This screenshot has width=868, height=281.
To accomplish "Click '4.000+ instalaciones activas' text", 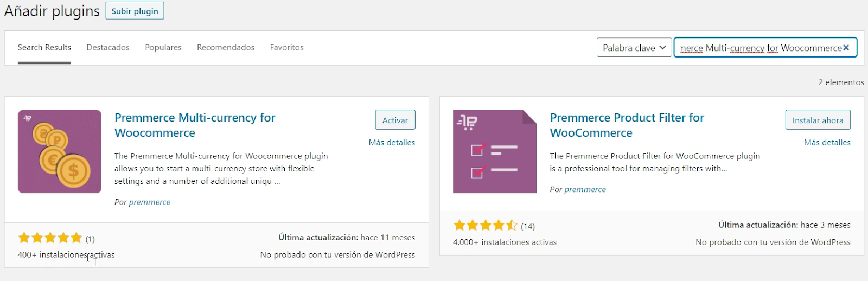I will [505, 242].
